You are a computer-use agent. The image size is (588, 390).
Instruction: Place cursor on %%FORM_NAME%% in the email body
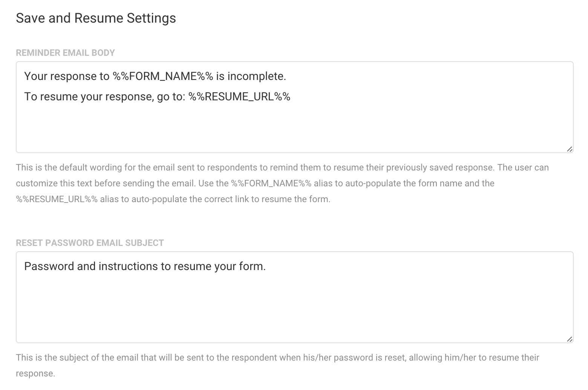[x=163, y=77]
